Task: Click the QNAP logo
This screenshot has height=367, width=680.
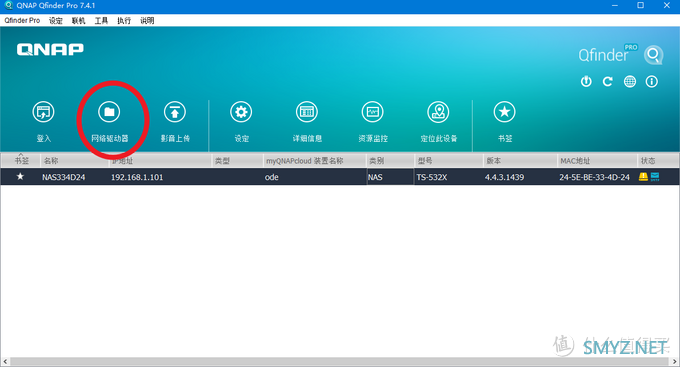Action: [50, 49]
